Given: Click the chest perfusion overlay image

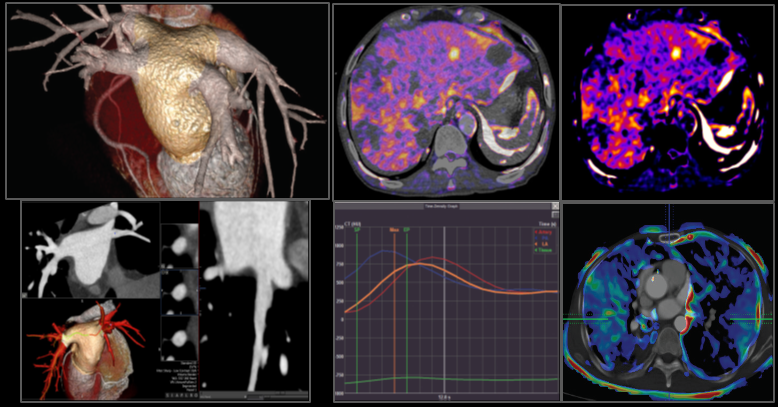Looking at the screenshot, I should [668, 303].
